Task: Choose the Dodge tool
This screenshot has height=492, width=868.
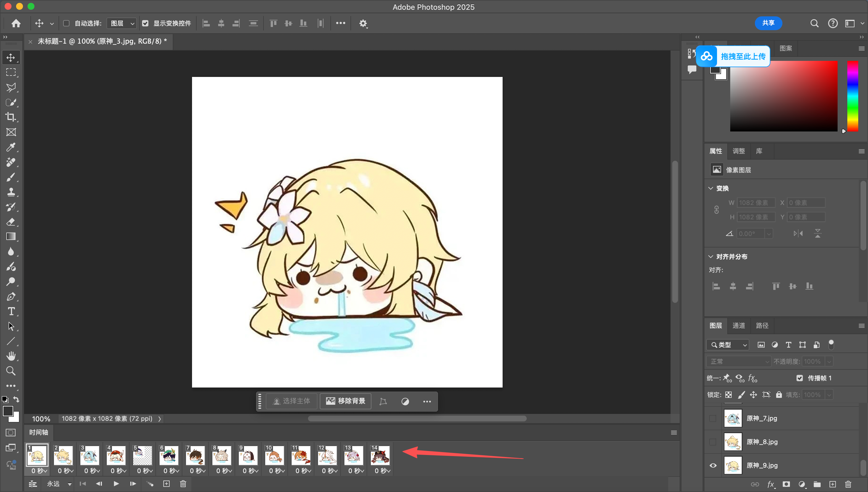Action: (x=11, y=282)
